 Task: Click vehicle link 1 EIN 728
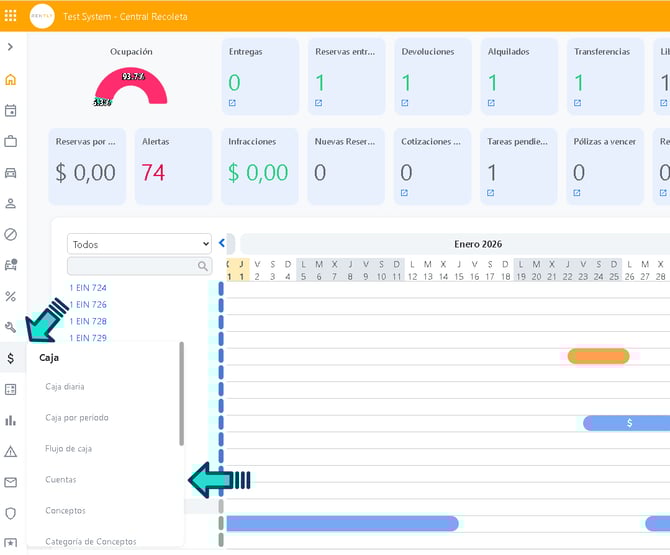click(88, 321)
